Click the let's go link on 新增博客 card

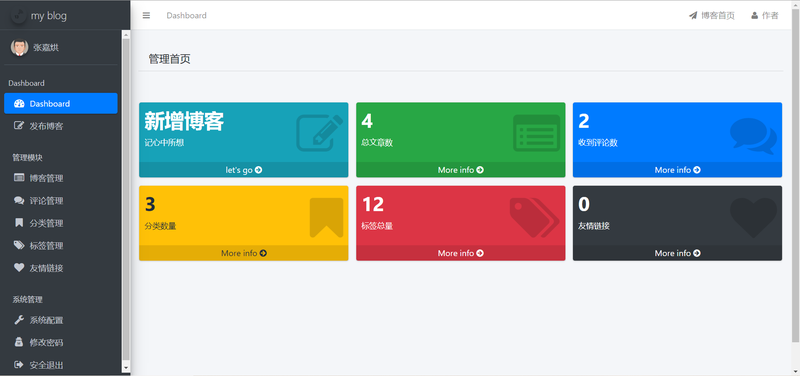click(x=244, y=170)
